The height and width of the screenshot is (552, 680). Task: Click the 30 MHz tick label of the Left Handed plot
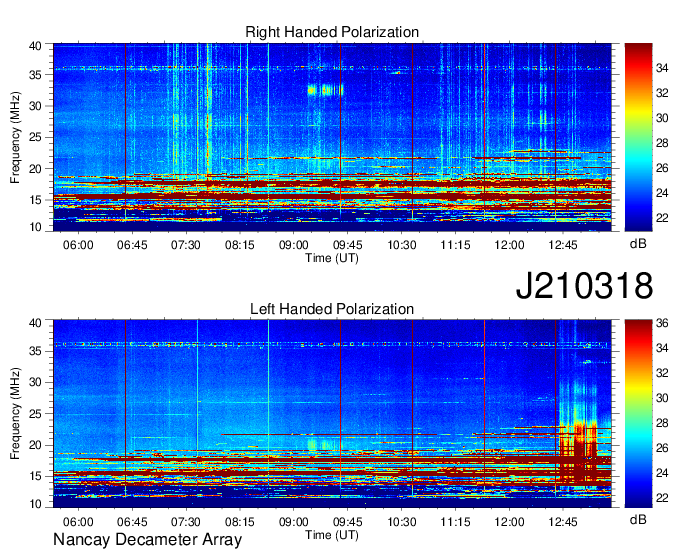tap(35, 382)
